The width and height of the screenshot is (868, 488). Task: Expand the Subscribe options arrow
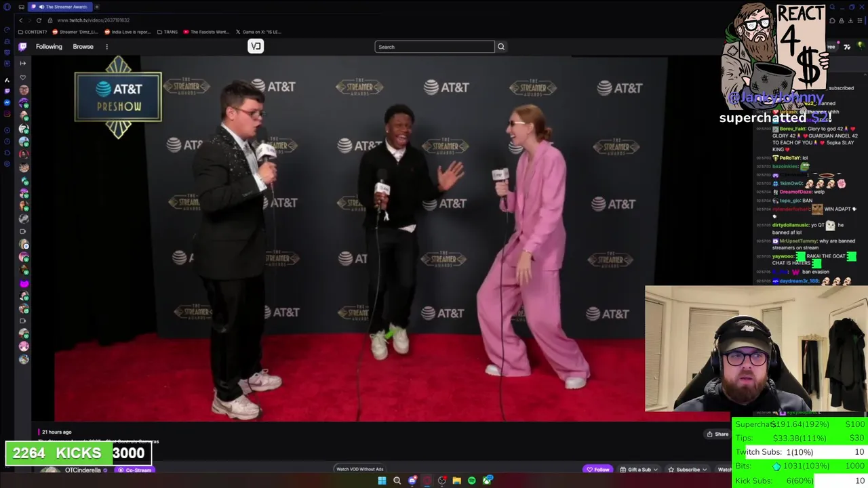(705, 470)
